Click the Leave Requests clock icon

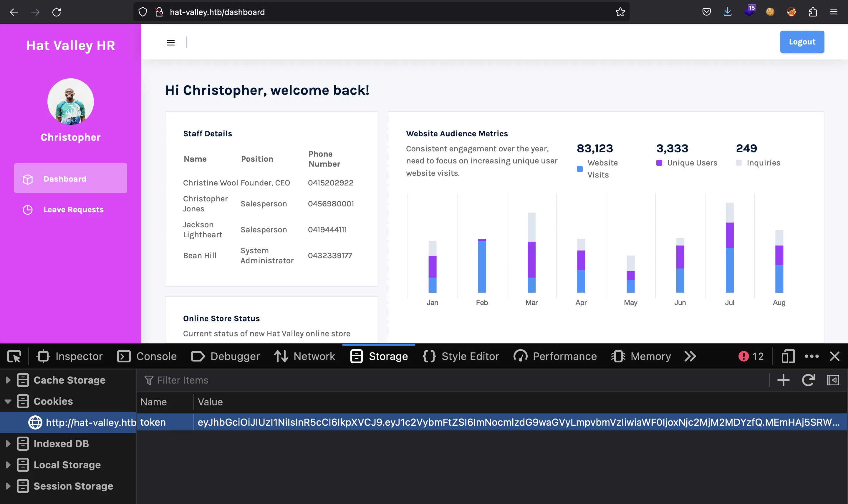[27, 210]
